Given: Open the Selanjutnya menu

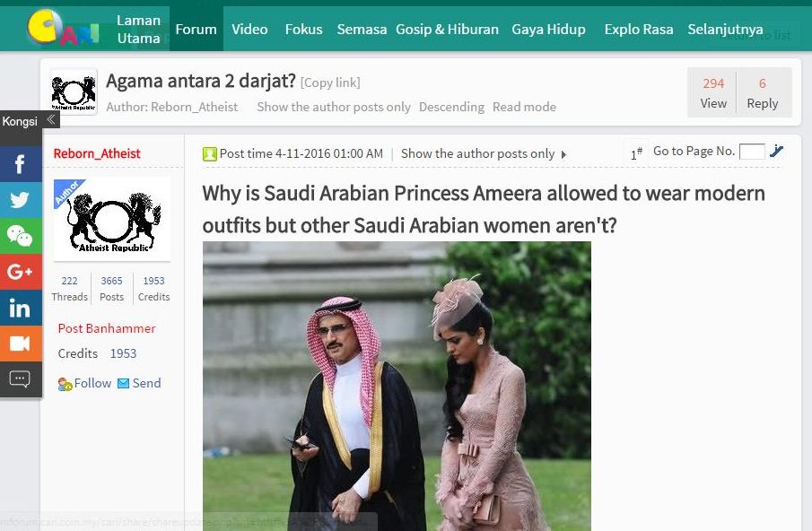Looking at the screenshot, I should [x=725, y=29].
